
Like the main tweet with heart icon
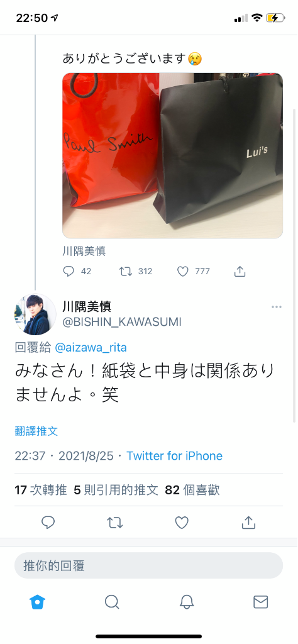(x=182, y=523)
